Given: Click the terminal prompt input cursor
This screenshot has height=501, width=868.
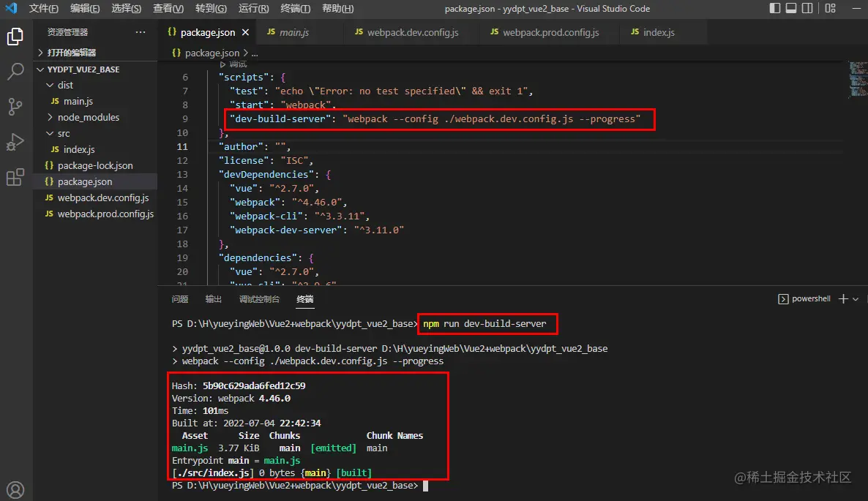Looking at the screenshot, I should [x=425, y=486].
